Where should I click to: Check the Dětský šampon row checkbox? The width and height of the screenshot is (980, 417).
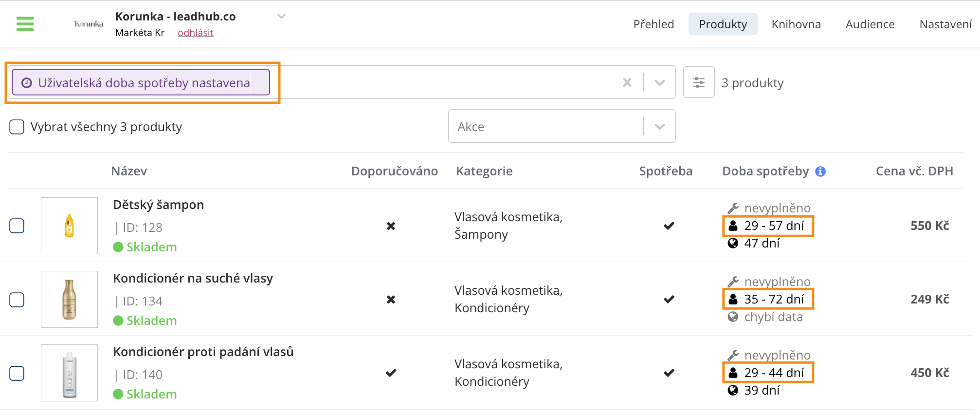pyautogui.click(x=17, y=226)
